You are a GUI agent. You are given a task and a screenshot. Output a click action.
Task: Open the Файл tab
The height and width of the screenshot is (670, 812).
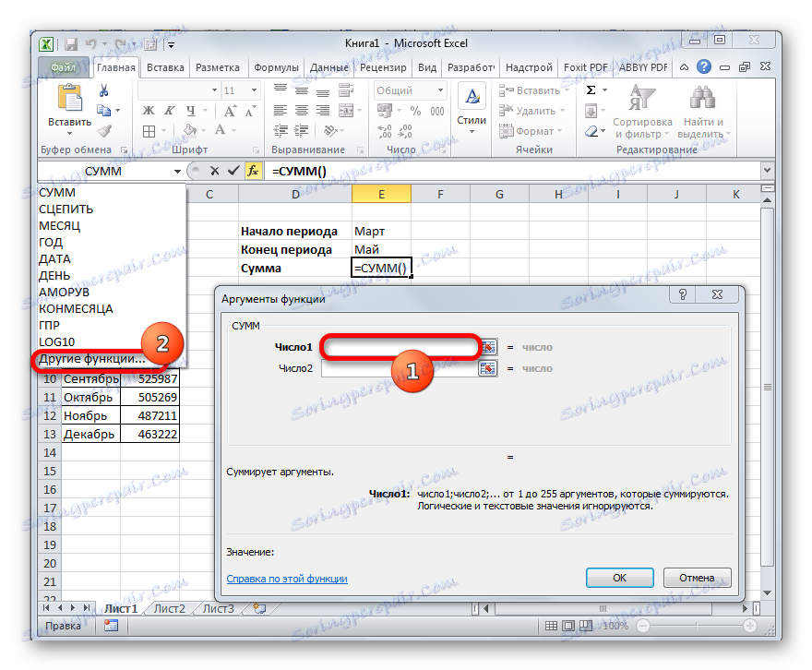(x=63, y=67)
